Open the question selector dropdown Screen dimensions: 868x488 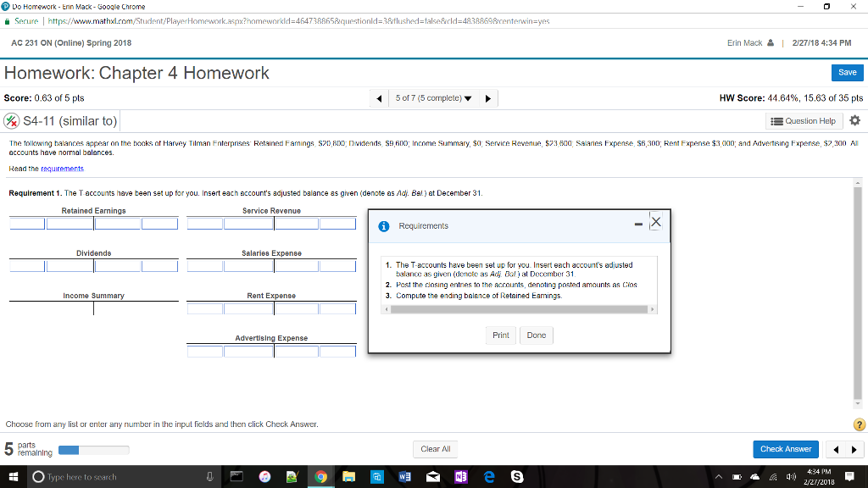point(433,98)
